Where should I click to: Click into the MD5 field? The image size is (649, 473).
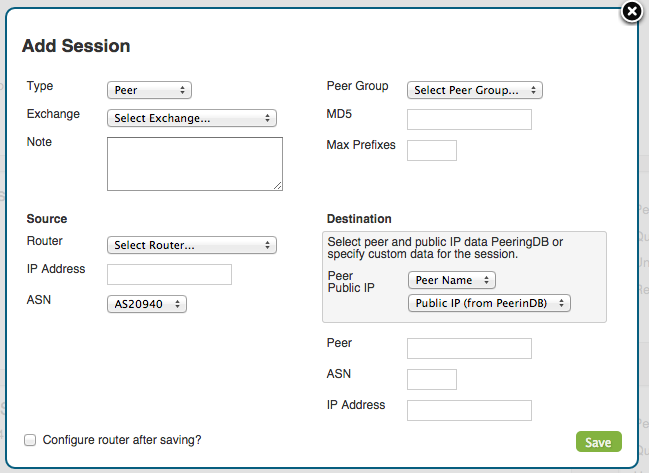coord(469,120)
